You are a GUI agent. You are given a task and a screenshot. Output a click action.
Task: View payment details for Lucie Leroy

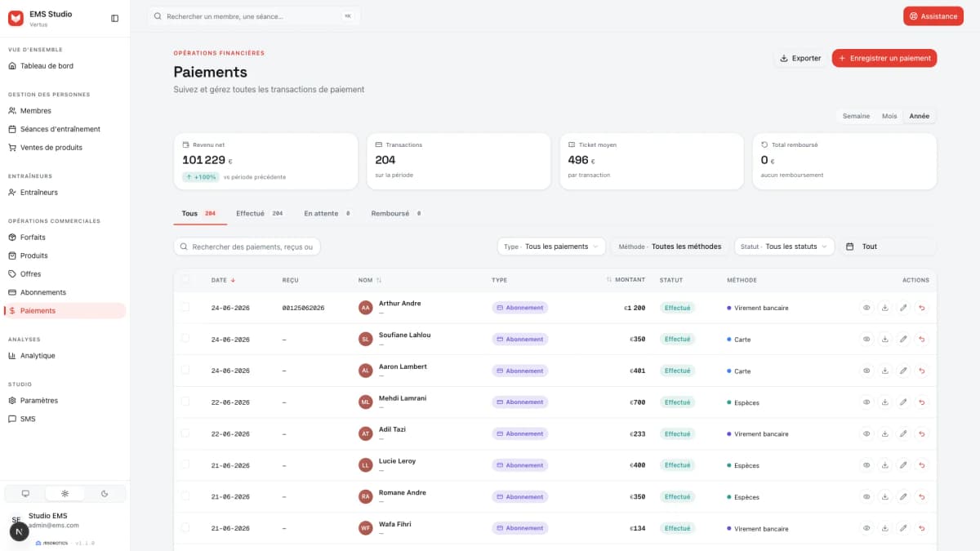866,464
